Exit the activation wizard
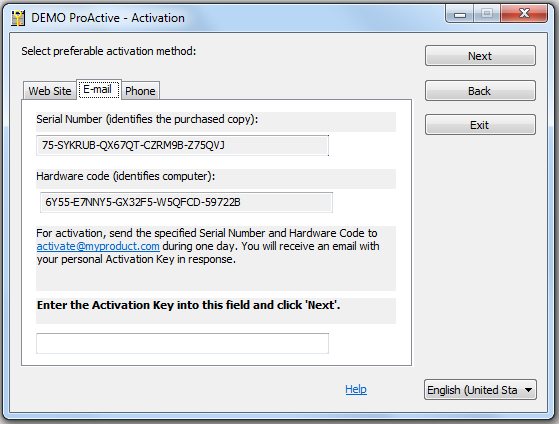The height and width of the screenshot is (424, 559). point(480,125)
